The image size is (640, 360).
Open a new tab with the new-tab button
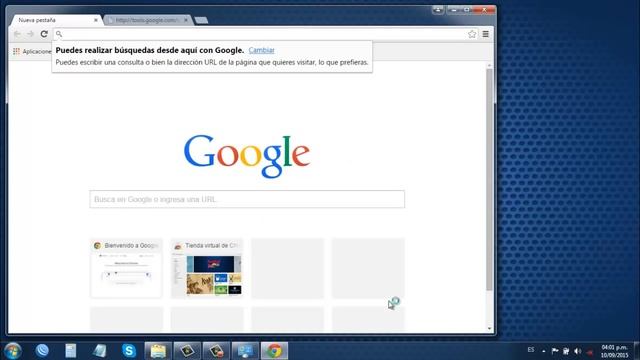pos(201,20)
